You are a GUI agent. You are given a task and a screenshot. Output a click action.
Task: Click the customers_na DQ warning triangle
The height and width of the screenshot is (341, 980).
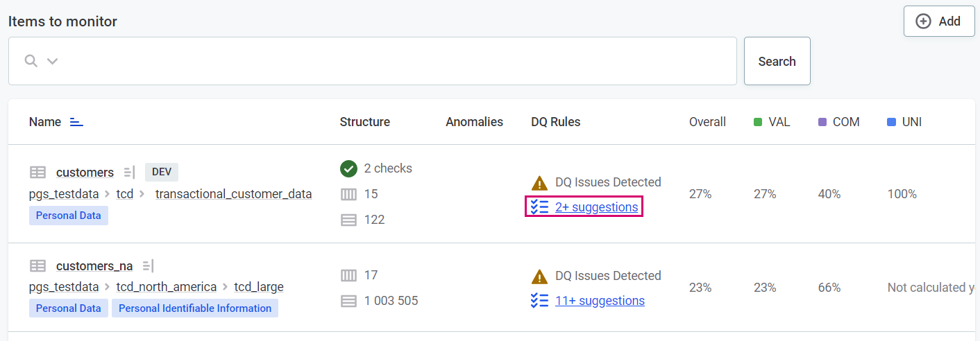pos(539,277)
